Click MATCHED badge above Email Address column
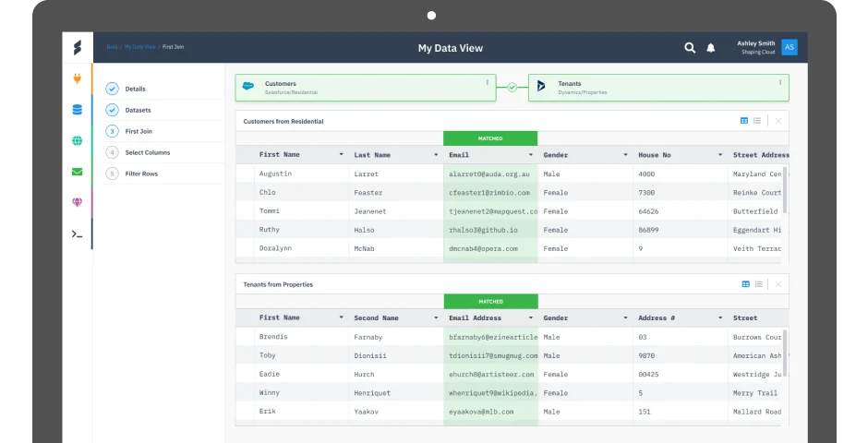 click(491, 302)
